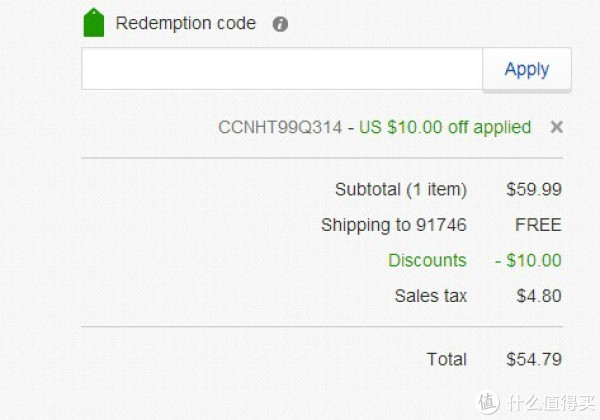The height and width of the screenshot is (420, 600).
Task: Click the FREE shipping value
Action: tap(538, 225)
